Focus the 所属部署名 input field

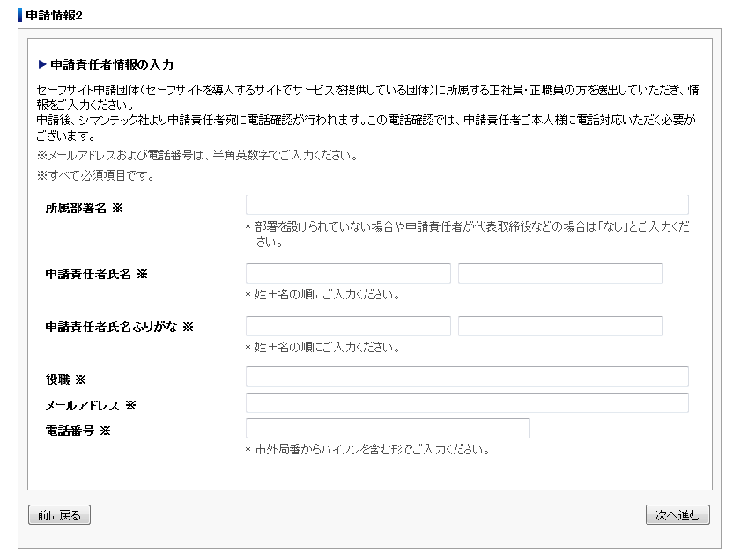pyautogui.click(x=467, y=205)
